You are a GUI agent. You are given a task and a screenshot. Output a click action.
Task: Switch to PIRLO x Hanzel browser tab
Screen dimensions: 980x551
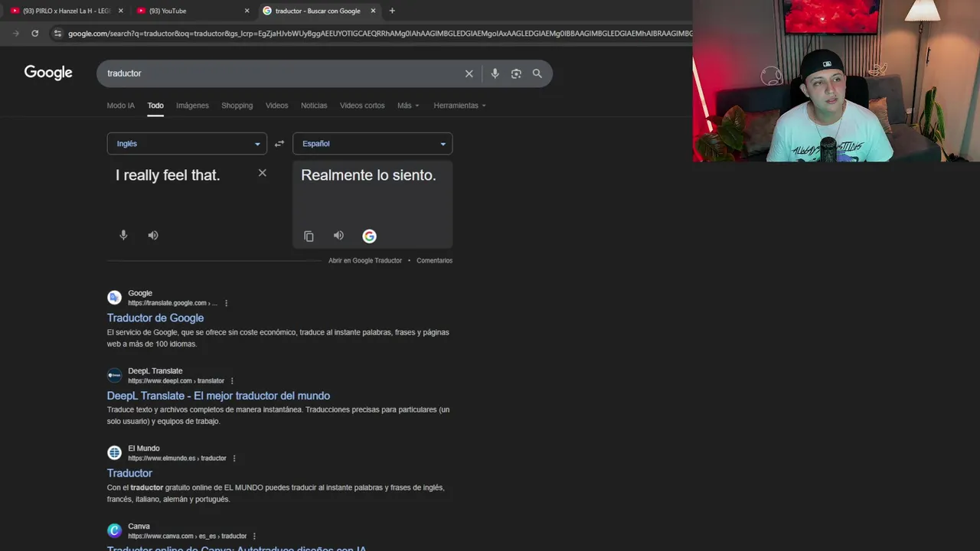(65, 11)
